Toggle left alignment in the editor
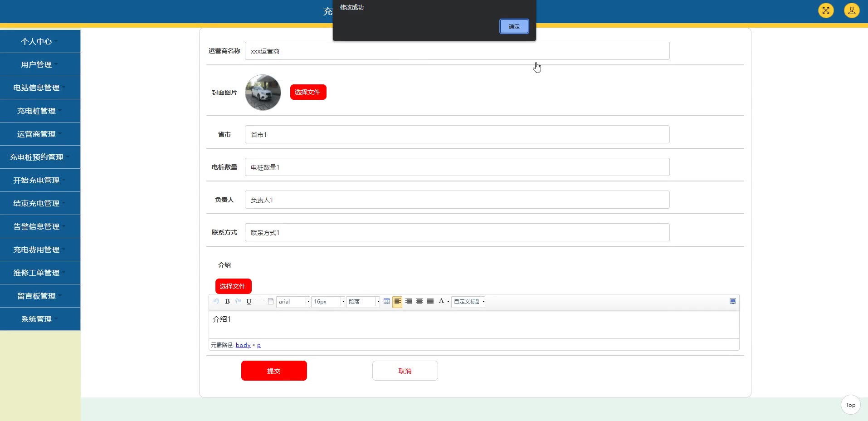 [x=397, y=302]
